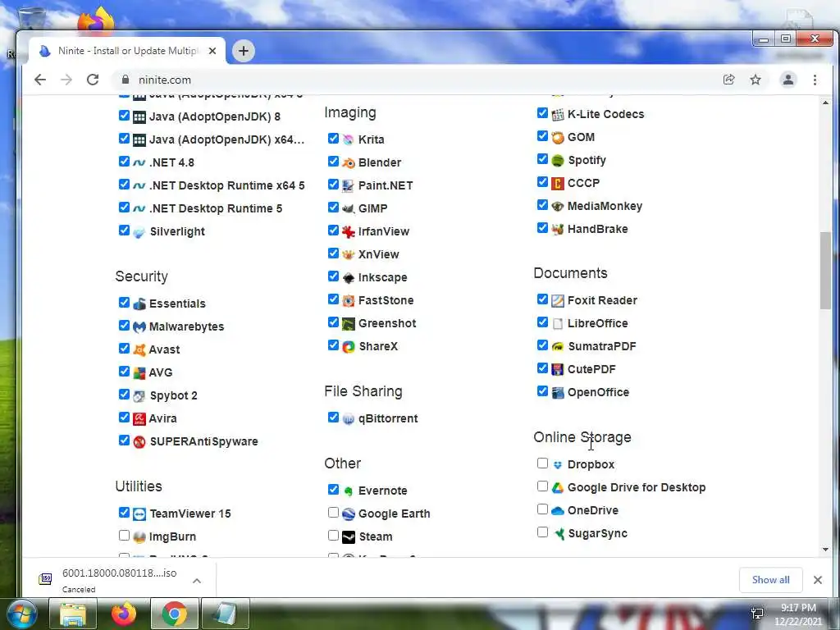Screen dimensions: 840x630
Task: Uncheck the GIMP checkbox
Action: pyautogui.click(x=333, y=208)
